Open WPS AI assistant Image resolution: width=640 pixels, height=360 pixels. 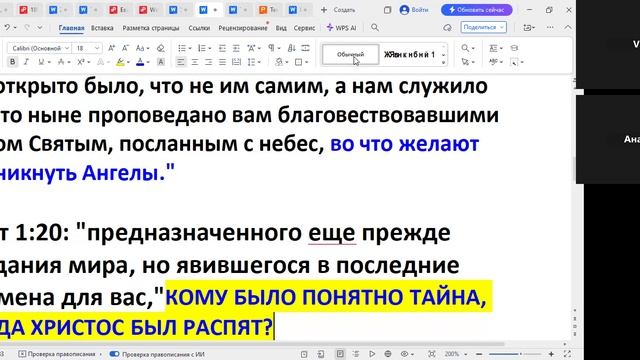coord(341,28)
